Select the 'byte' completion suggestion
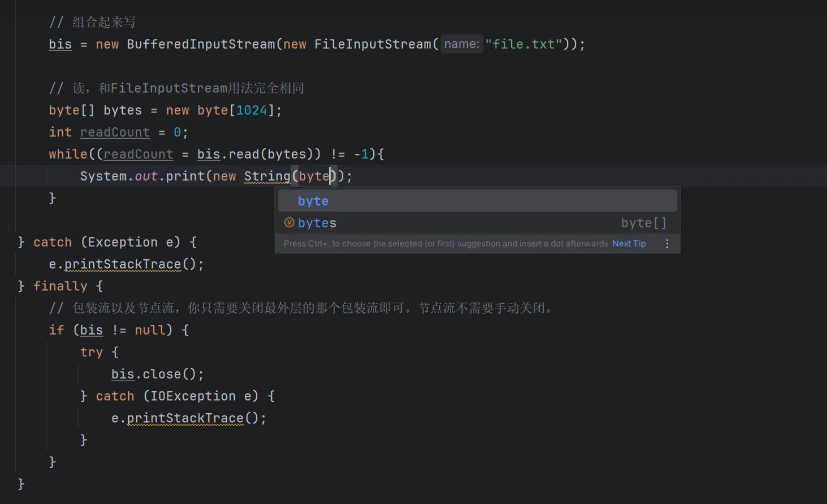Viewport: 827px width, 504px height. tap(477, 201)
